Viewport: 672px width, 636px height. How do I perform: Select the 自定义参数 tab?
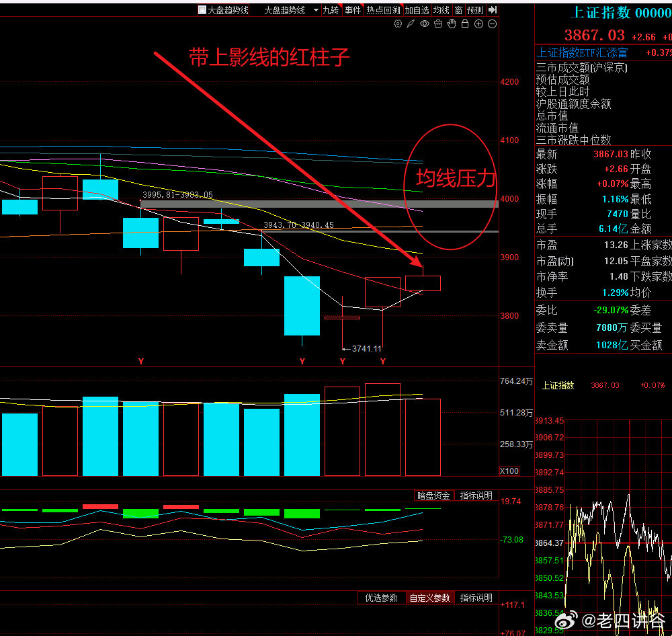430,598
